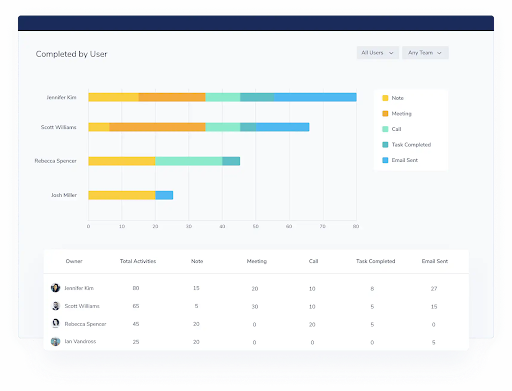Viewport: 512px width, 391px height.
Task: Toggle Email Sent legend label
Action: pos(405,160)
